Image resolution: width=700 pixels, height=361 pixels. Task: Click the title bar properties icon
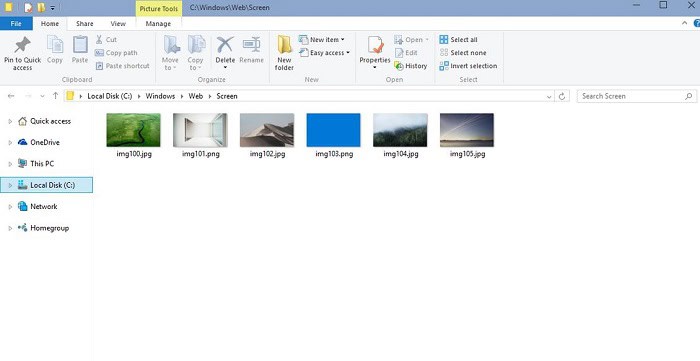28,8
